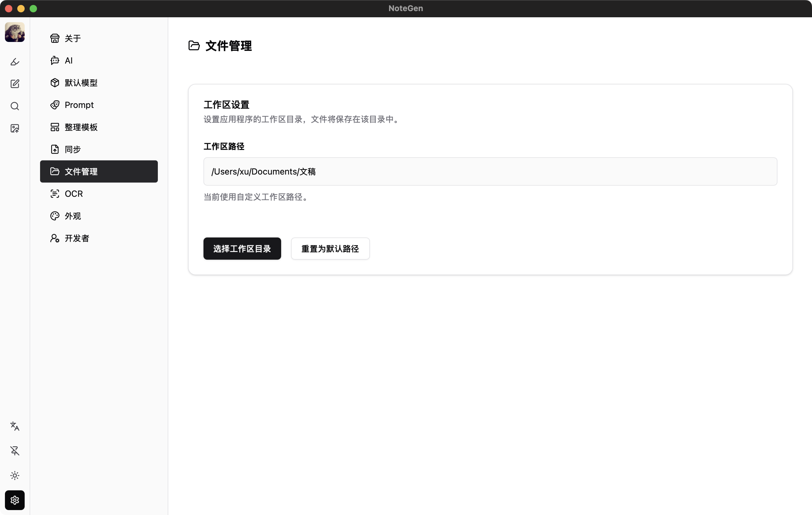Close the NoteGen window
Image resolution: width=812 pixels, height=515 pixels.
pos(9,8)
